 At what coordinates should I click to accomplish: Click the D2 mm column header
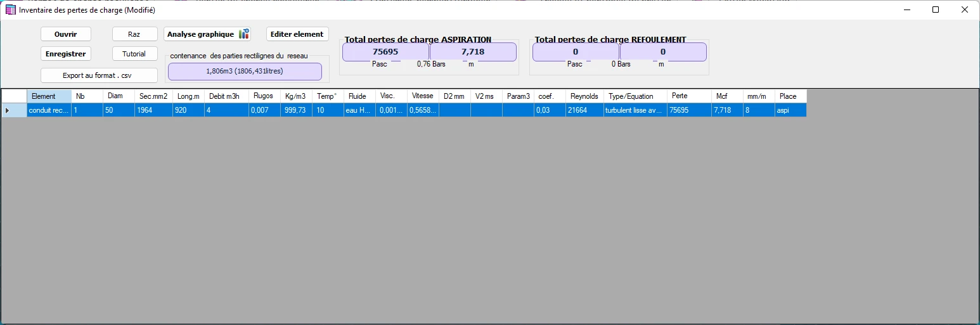455,96
